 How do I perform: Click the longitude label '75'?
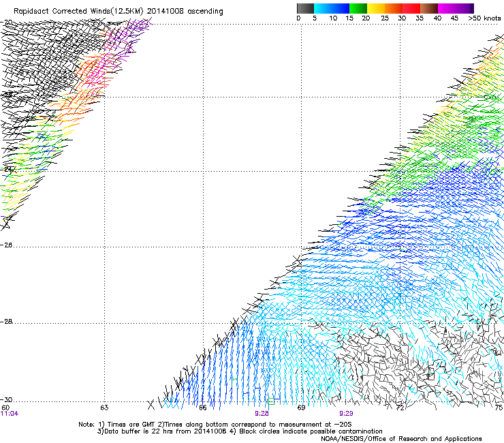499,408
